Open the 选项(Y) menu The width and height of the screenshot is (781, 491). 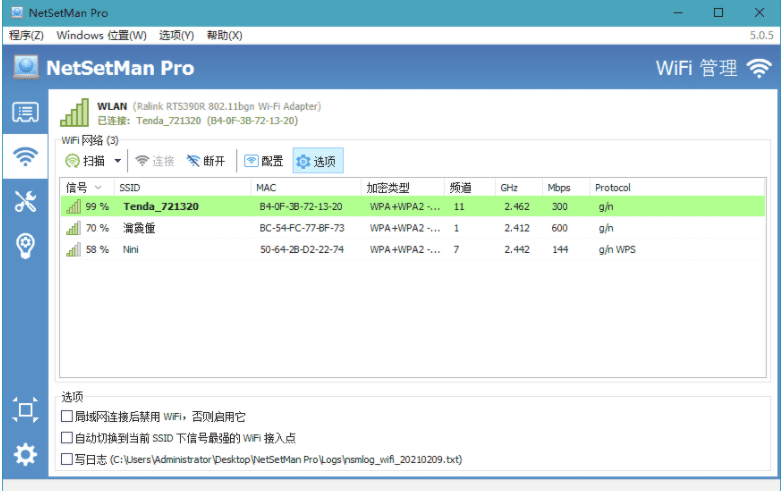coord(176,35)
